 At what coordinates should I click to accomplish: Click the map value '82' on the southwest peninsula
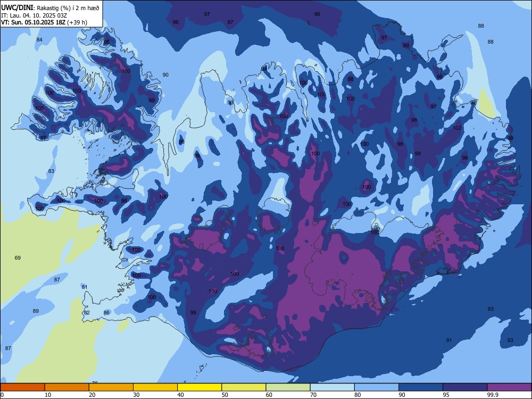[x=87, y=312]
